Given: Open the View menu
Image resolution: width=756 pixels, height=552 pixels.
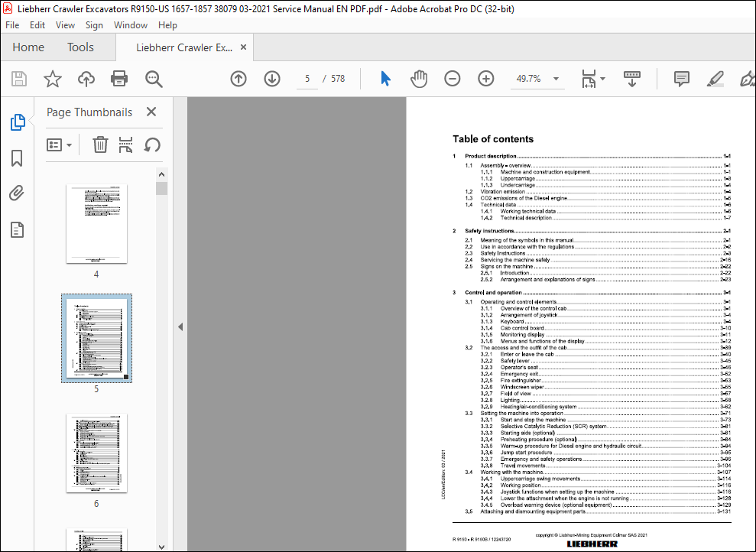Looking at the screenshot, I should tap(65, 25).
